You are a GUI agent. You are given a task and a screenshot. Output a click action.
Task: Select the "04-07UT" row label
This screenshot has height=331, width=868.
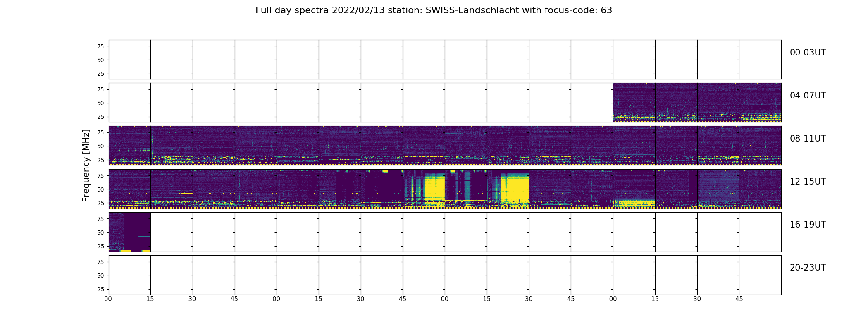point(808,96)
